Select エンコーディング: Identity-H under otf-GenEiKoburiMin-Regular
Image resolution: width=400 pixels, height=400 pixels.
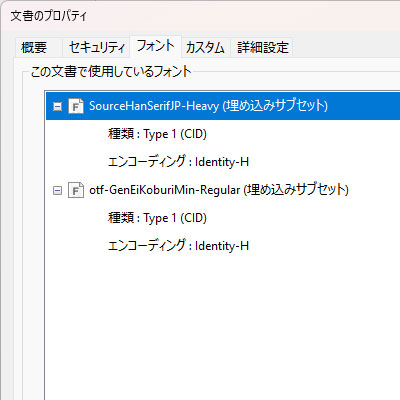[x=178, y=246]
